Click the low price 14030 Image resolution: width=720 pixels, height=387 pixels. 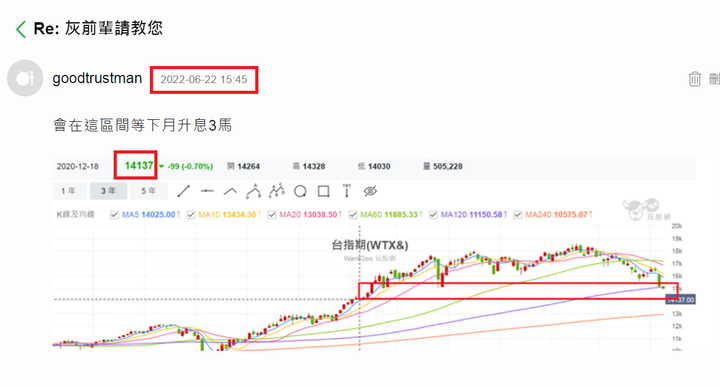[379, 166]
